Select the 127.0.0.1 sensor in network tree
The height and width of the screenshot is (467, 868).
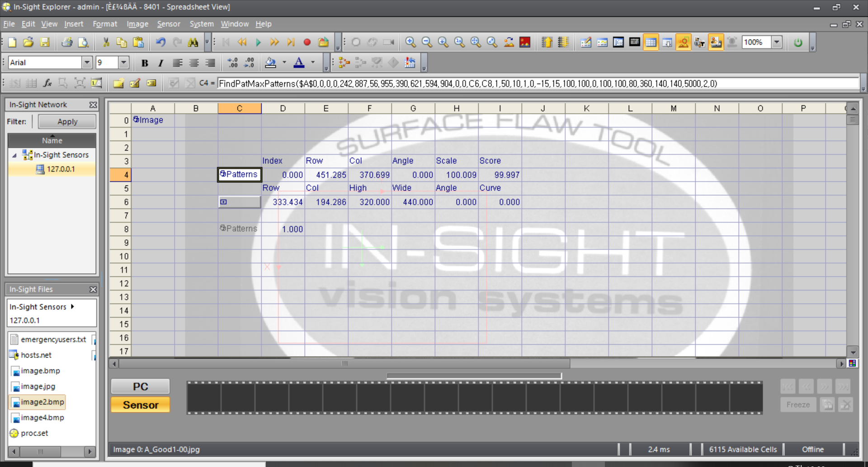(x=61, y=169)
